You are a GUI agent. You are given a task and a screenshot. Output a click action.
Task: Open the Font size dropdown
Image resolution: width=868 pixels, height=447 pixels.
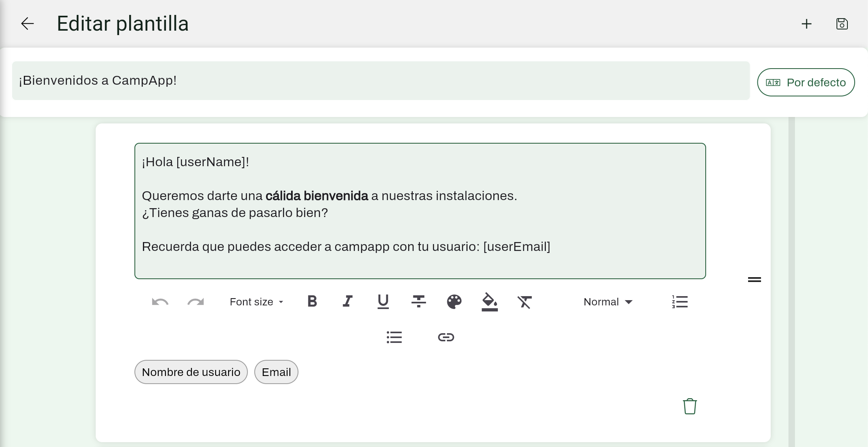[x=257, y=302]
